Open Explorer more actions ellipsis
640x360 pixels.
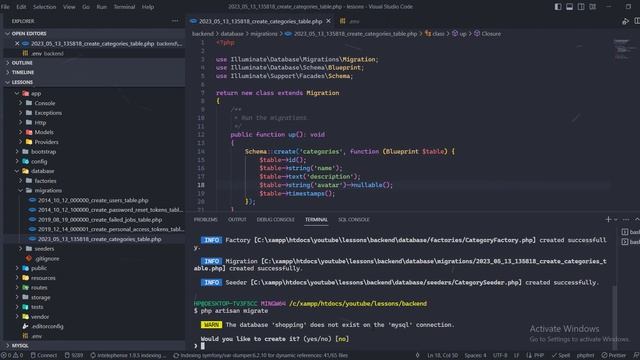pyautogui.click(x=175, y=21)
